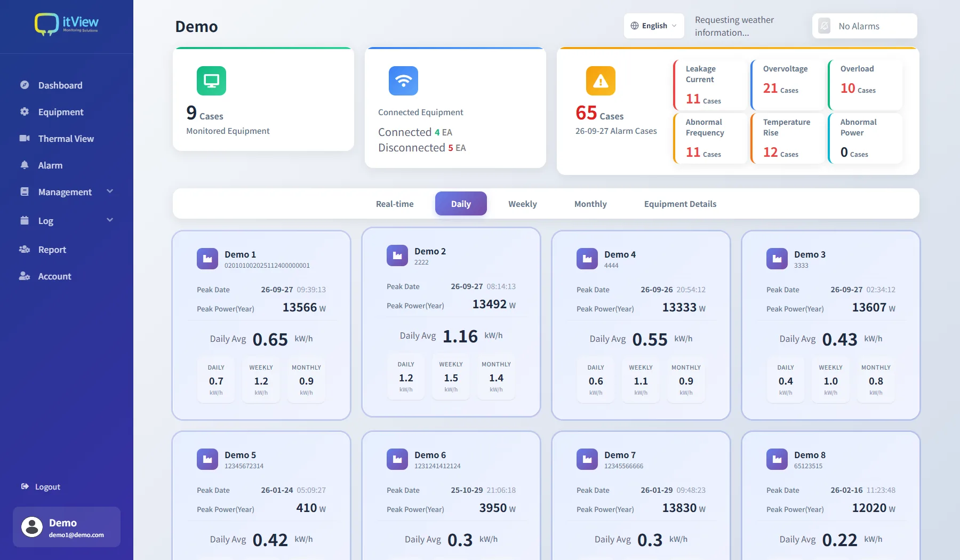Open the English language dropdown

pyautogui.click(x=654, y=26)
